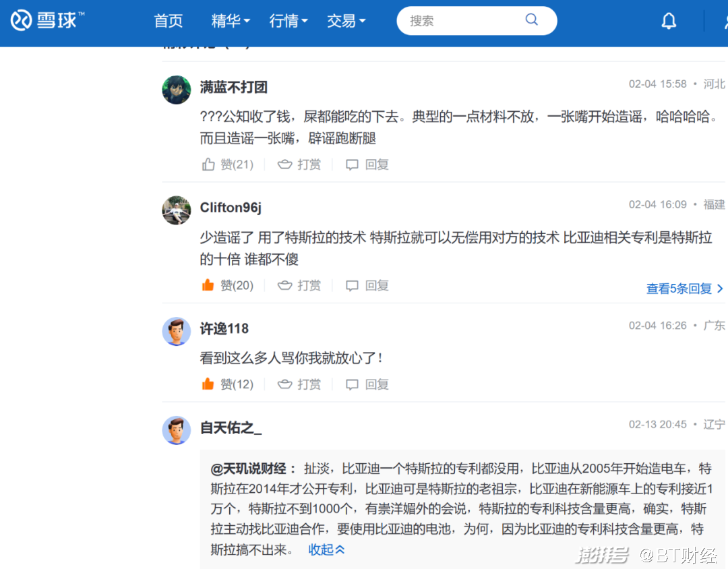Click comment text 看到这么多人骂你我就放心了

pos(291,358)
